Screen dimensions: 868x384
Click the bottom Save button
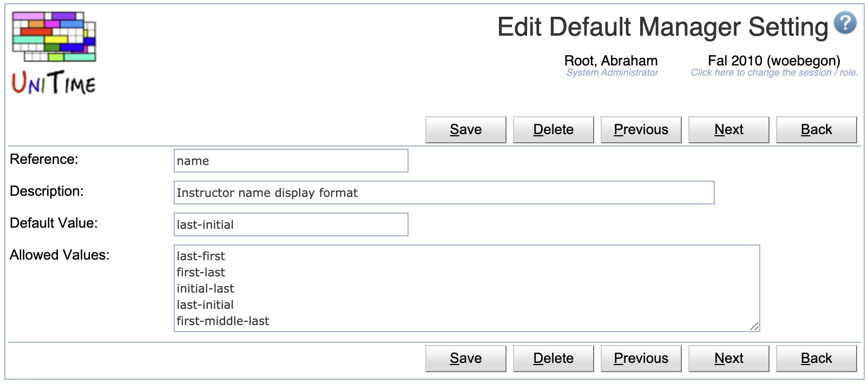pos(466,359)
